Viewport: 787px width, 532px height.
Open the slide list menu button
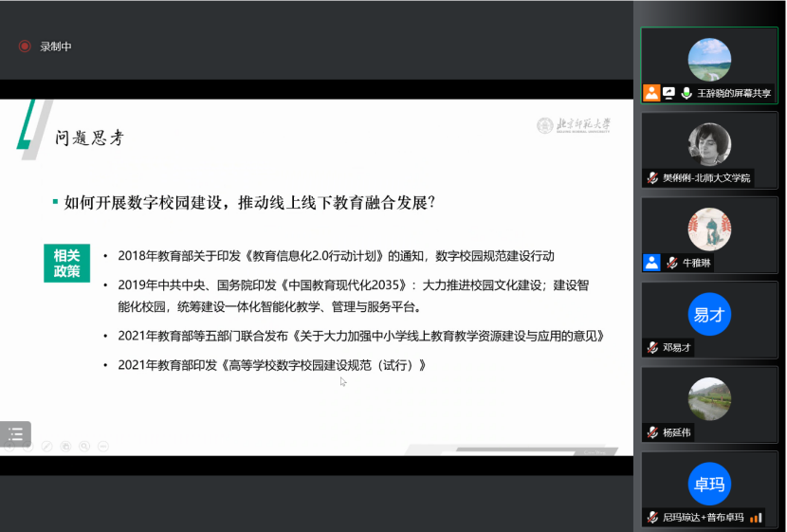tap(15, 434)
